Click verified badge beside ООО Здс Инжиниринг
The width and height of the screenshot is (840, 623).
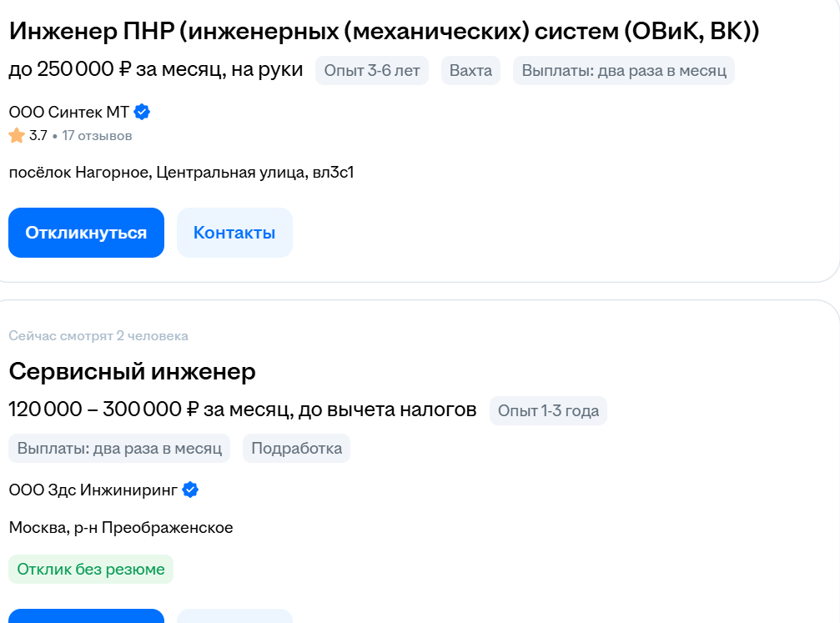[x=190, y=490]
